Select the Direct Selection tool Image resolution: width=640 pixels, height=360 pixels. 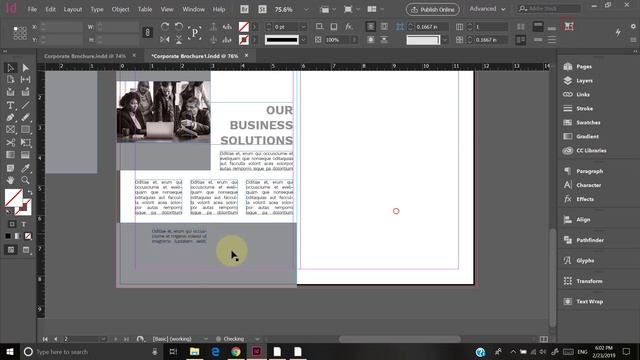click(x=25, y=68)
